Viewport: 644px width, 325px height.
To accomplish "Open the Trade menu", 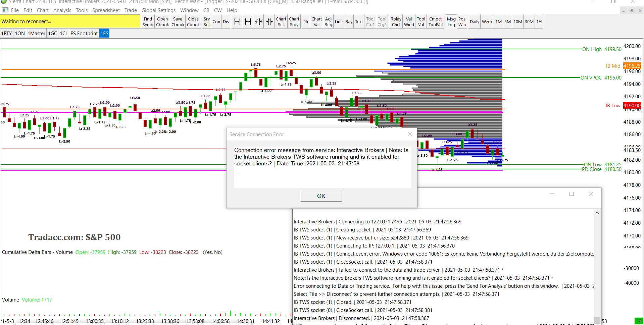I will (131, 10).
